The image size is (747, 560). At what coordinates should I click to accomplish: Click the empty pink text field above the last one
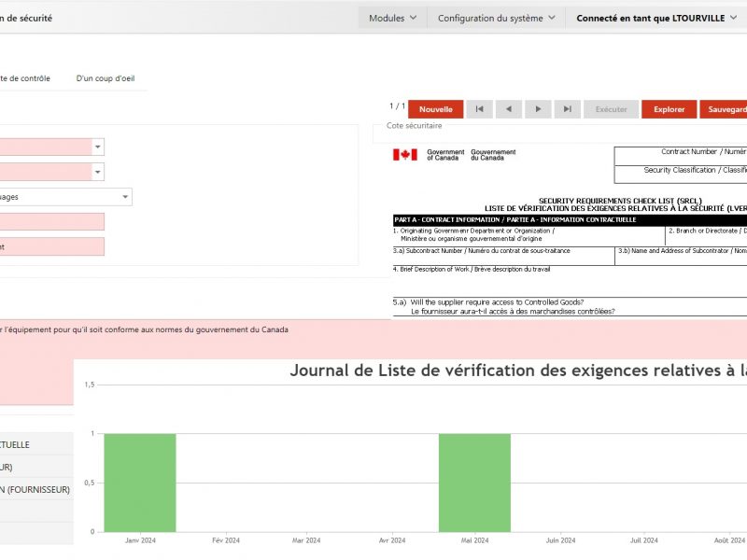51,222
